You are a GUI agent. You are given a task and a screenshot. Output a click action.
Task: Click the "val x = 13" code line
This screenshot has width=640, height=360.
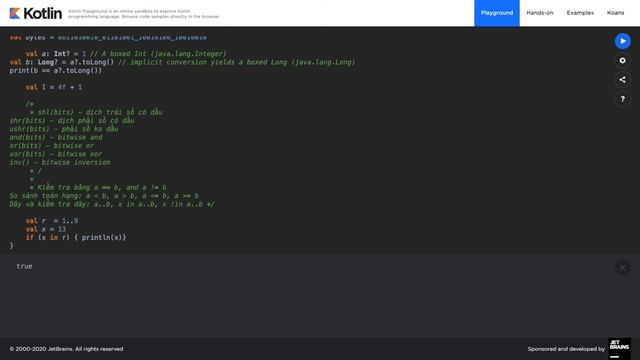click(46, 229)
